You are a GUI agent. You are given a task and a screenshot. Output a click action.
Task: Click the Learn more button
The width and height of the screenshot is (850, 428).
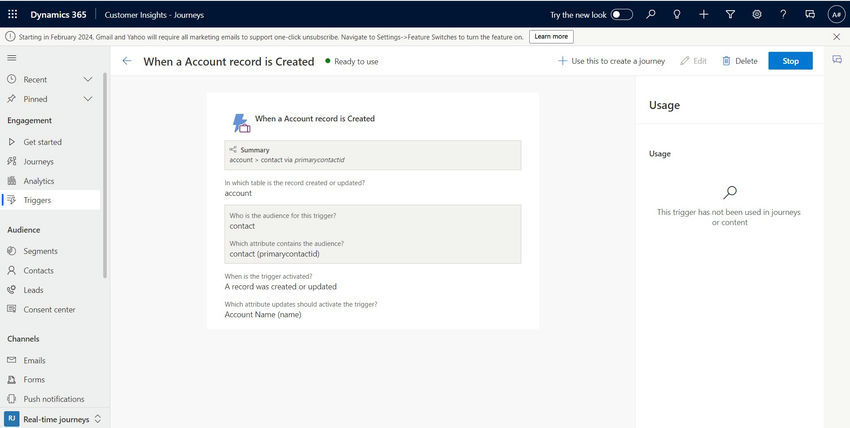[551, 36]
